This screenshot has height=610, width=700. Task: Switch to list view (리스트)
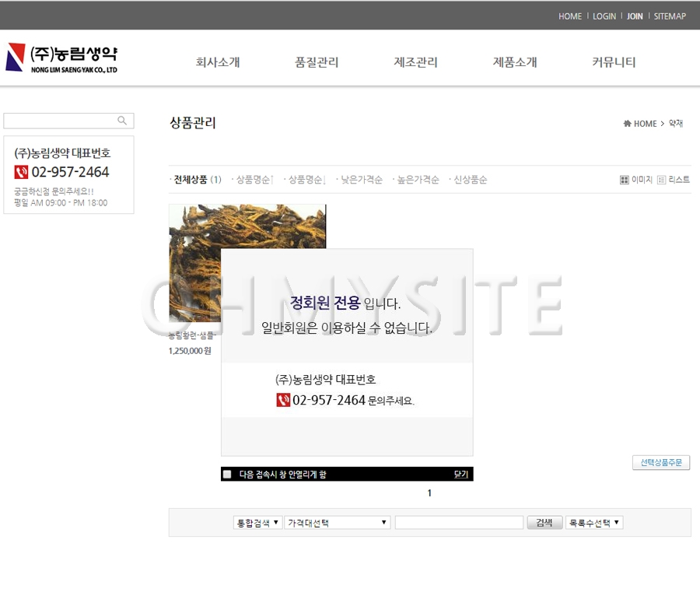[x=674, y=180]
